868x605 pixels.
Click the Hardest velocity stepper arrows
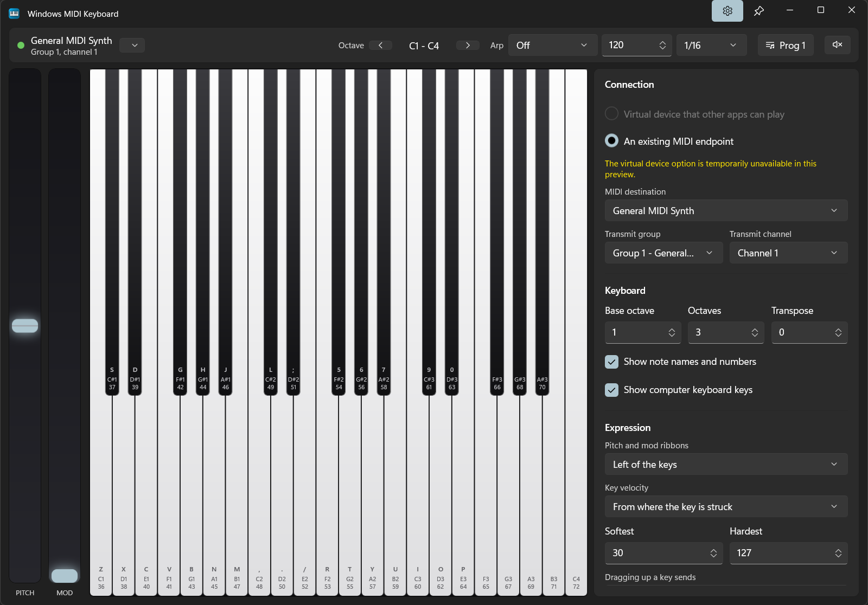coord(838,553)
